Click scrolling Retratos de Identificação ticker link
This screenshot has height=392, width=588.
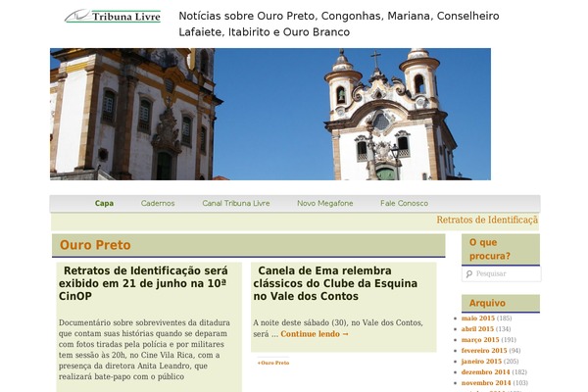click(487, 220)
